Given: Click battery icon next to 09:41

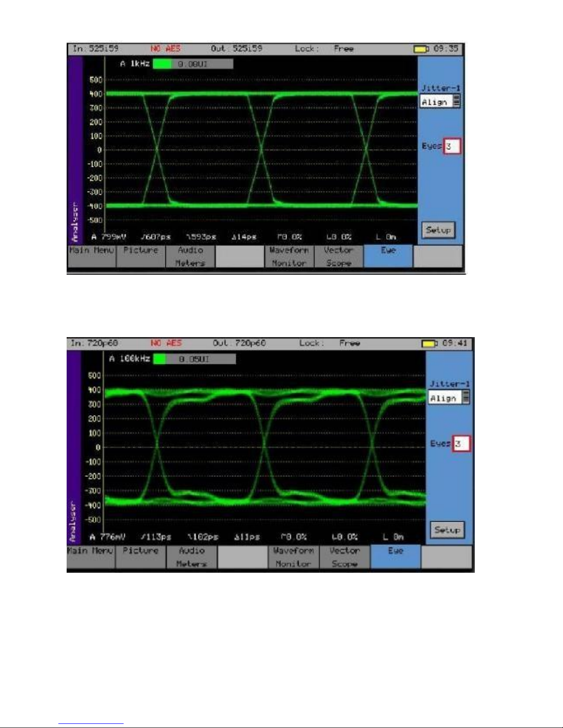Looking at the screenshot, I should click(429, 344).
